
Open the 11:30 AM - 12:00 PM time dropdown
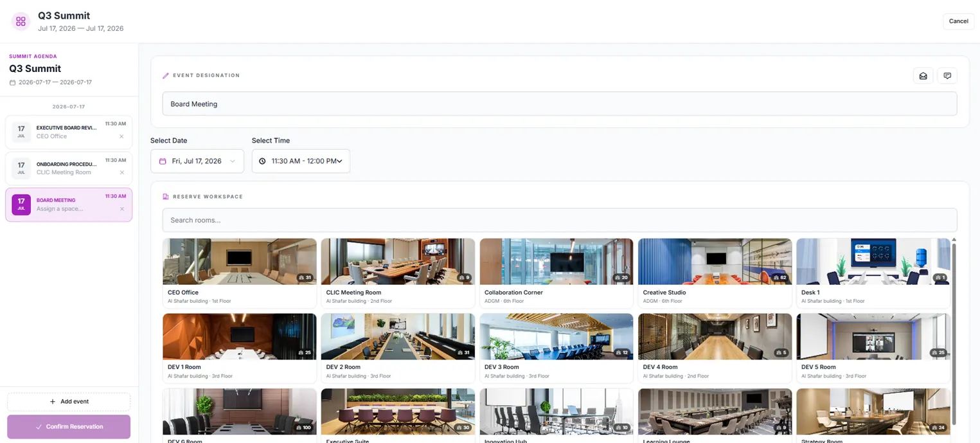[301, 161]
